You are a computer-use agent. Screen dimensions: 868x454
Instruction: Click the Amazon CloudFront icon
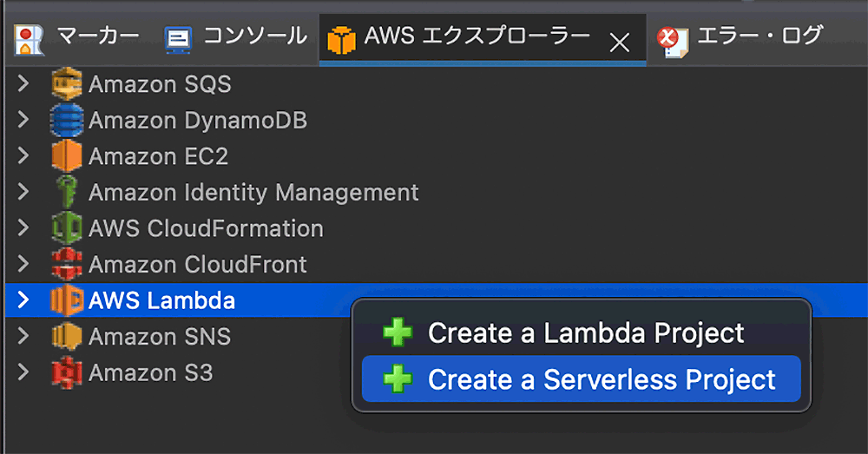66,264
